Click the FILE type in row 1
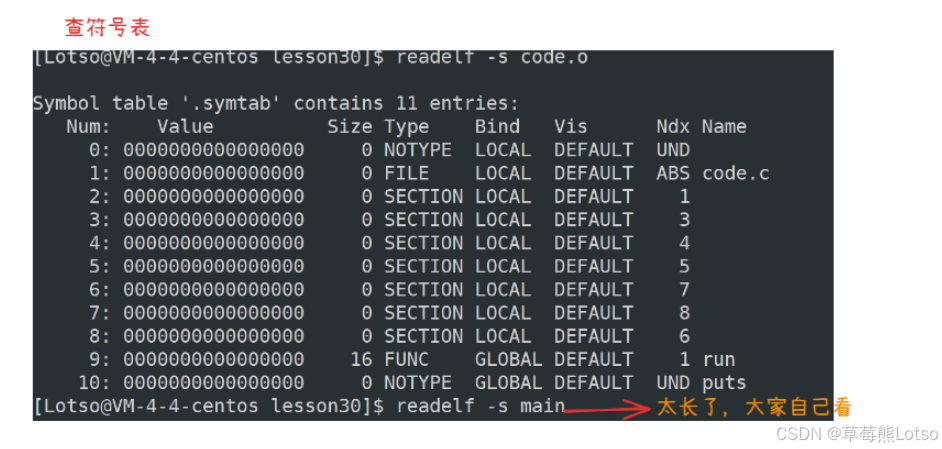This screenshot has height=449, width=942. (407, 174)
